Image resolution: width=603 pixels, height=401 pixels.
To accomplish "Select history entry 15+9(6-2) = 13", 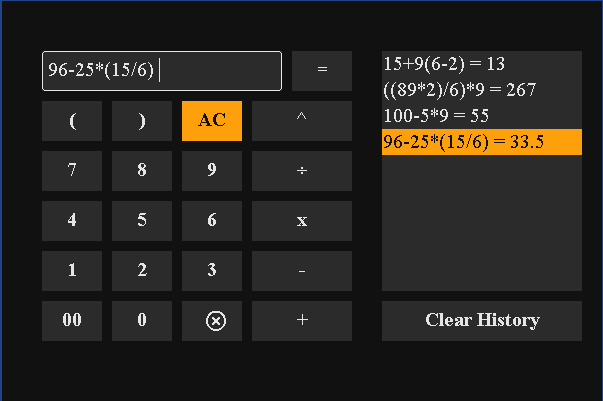I will click(444, 64).
